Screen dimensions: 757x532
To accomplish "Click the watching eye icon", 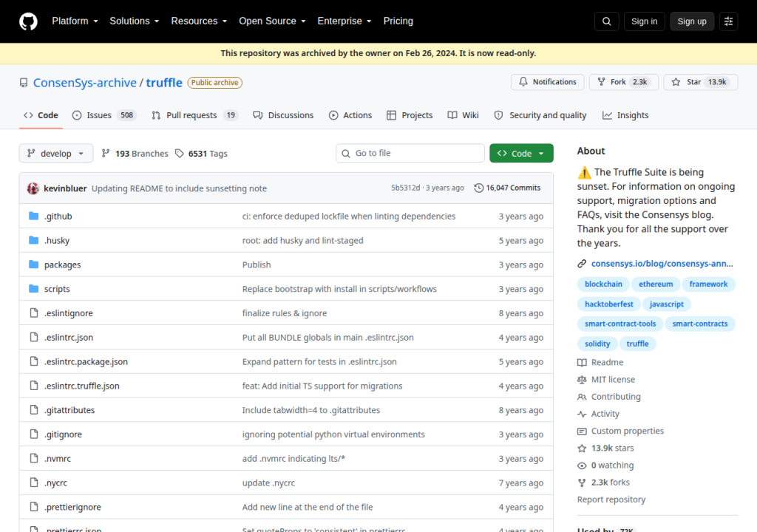I will pos(582,465).
